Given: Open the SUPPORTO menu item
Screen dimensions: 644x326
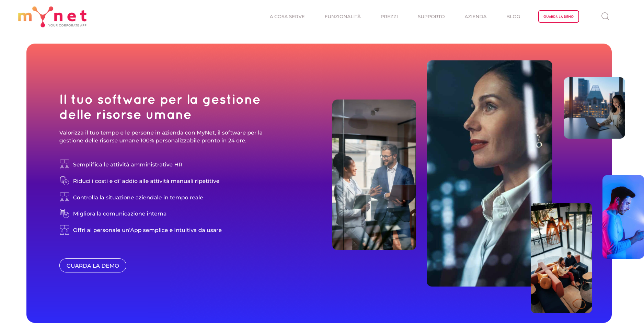Looking at the screenshot, I should [431, 16].
